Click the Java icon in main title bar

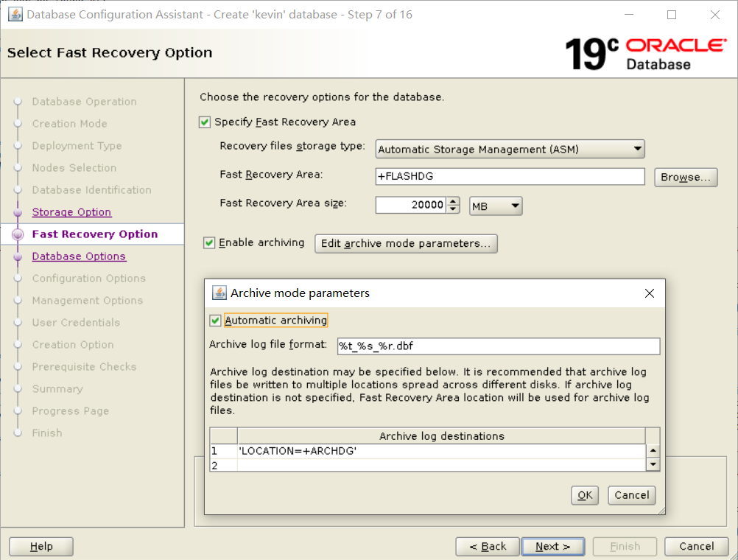coord(15,14)
